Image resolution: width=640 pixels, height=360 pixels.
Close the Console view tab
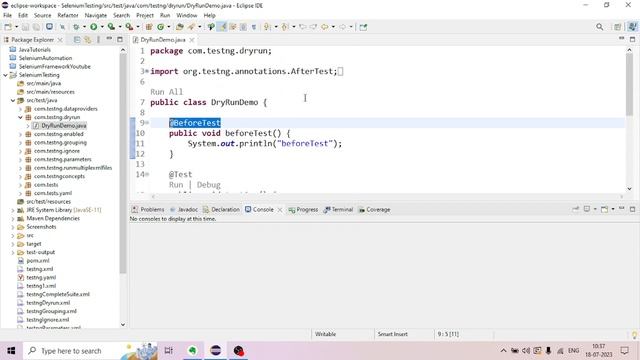coord(280,209)
